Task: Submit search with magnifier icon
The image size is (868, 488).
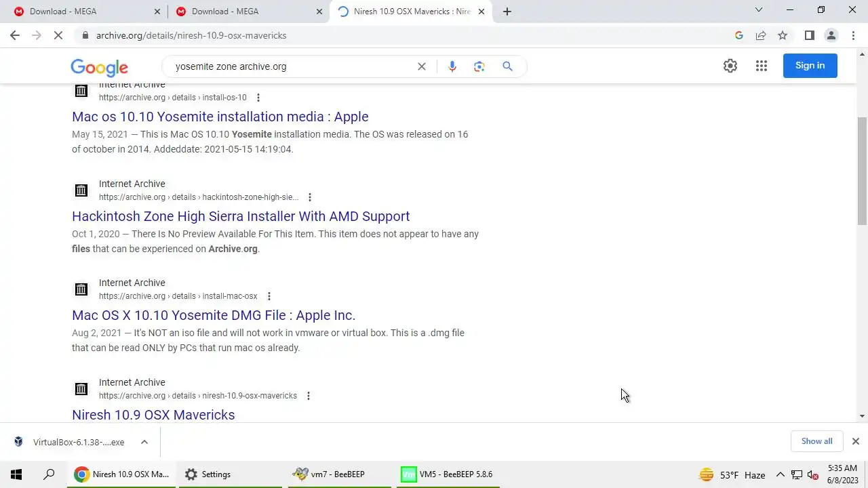Action: tap(507, 66)
